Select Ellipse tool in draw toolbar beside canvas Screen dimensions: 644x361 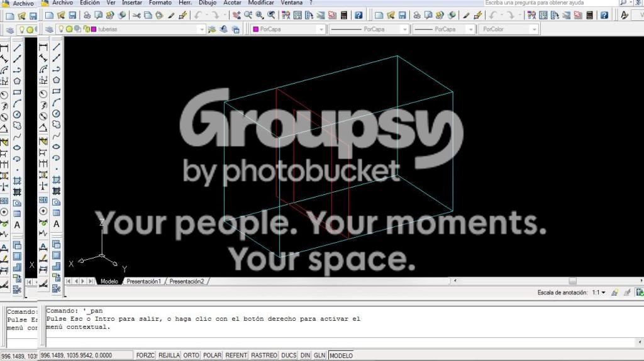pos(56,147)
